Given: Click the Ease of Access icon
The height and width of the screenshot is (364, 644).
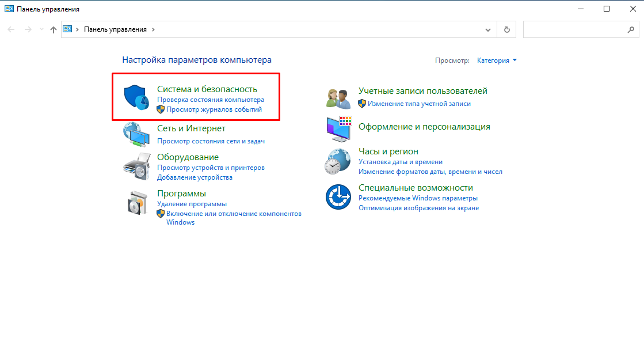Looking at the screenshot, I should point(338,197).
